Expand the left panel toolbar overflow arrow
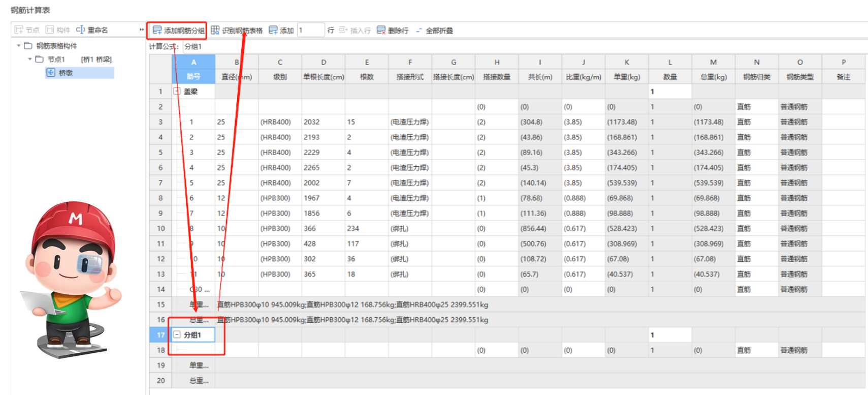Screen dimensions: 868x395 click(141, 30)
